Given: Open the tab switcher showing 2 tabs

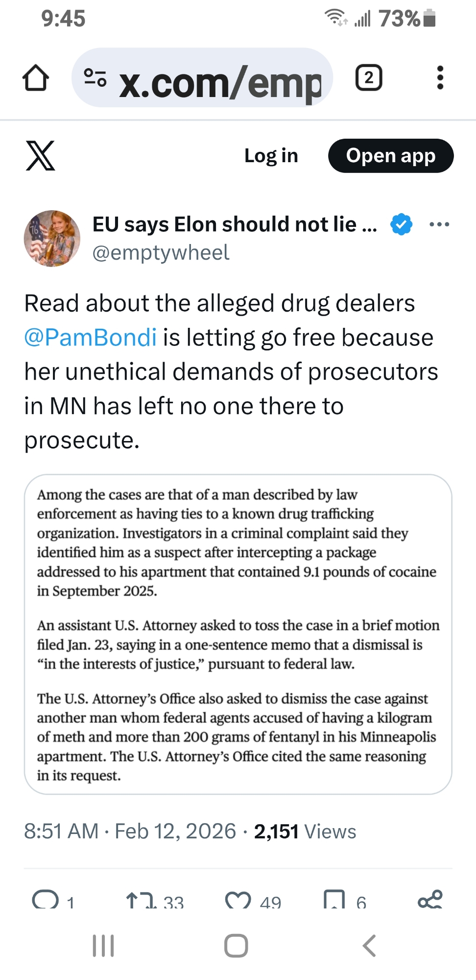Looking at the screenshot, I should [368, 78].
